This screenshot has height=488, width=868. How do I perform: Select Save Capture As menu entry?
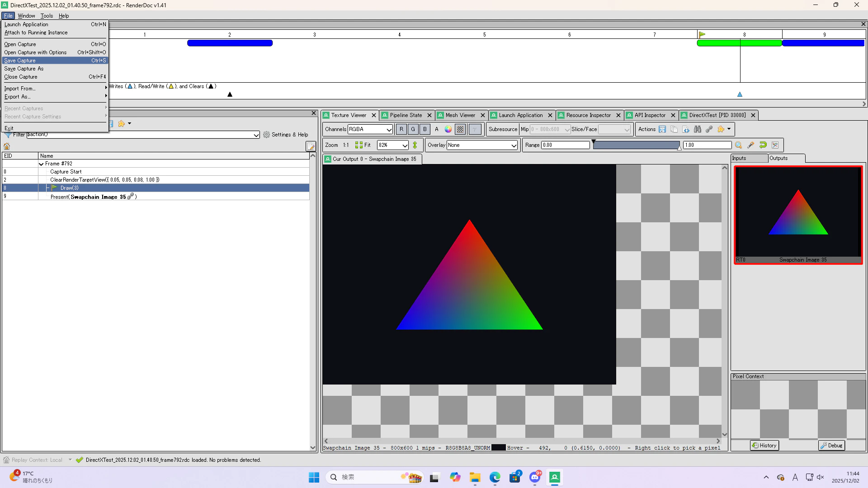pos(24,69)
